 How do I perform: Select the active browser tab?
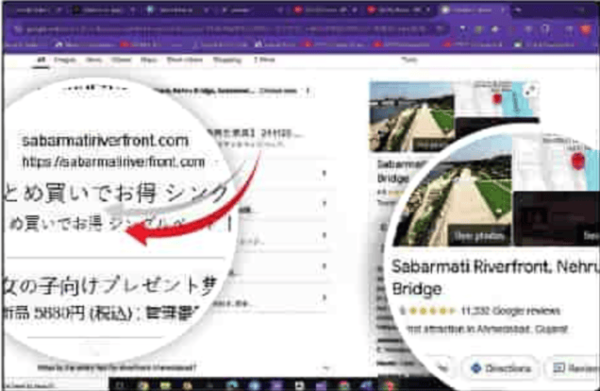click(x=473, y=10)
